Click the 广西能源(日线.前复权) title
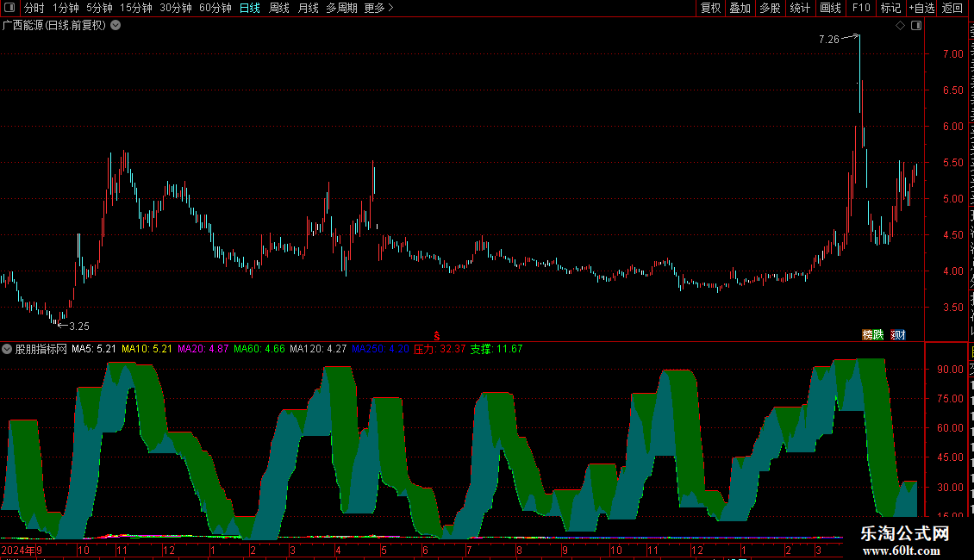The width and height of the screenshot is (974, 560). [x=54, y=26]
